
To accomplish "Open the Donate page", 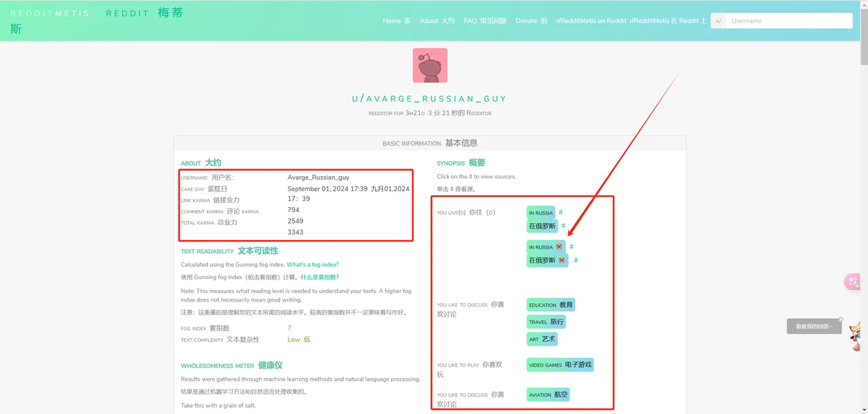I will point(532,21).
